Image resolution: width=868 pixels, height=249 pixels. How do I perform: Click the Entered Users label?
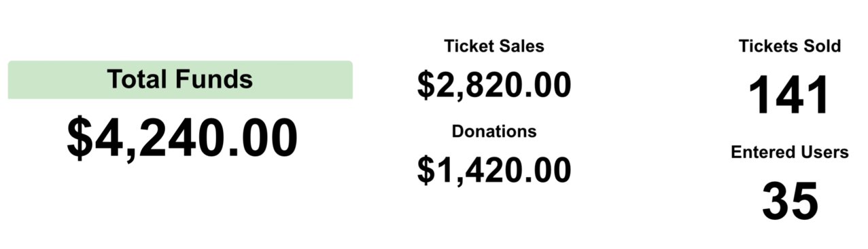click(x=790, y=153)
